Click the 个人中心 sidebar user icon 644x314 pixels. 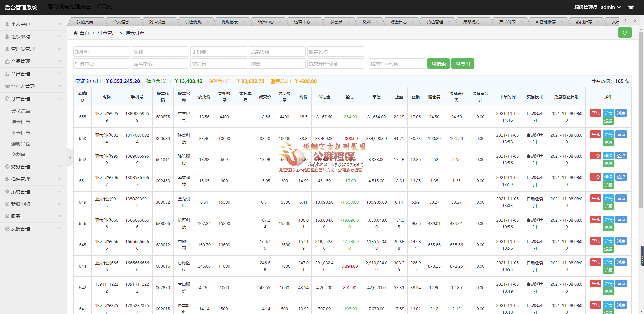(7, 24)
